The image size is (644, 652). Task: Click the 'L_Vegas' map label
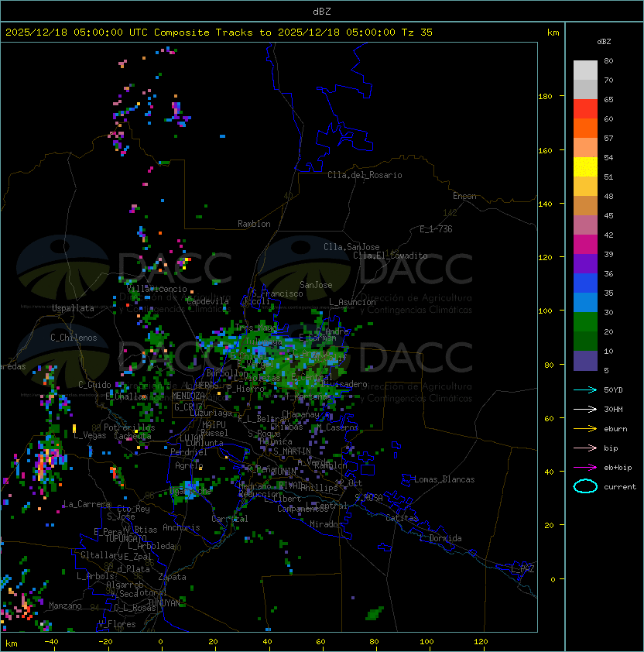click(x=90, y=435)
